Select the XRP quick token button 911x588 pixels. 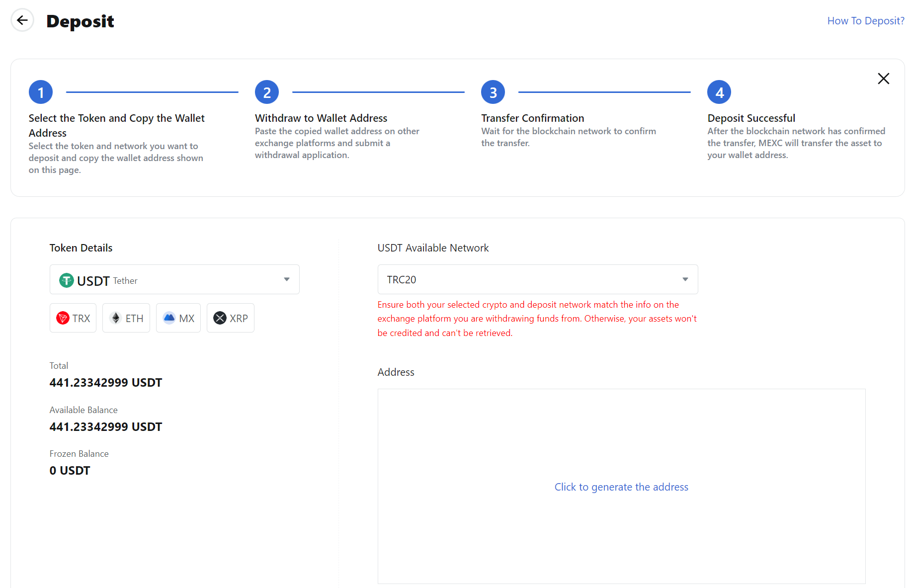click(x=231, y=318)
